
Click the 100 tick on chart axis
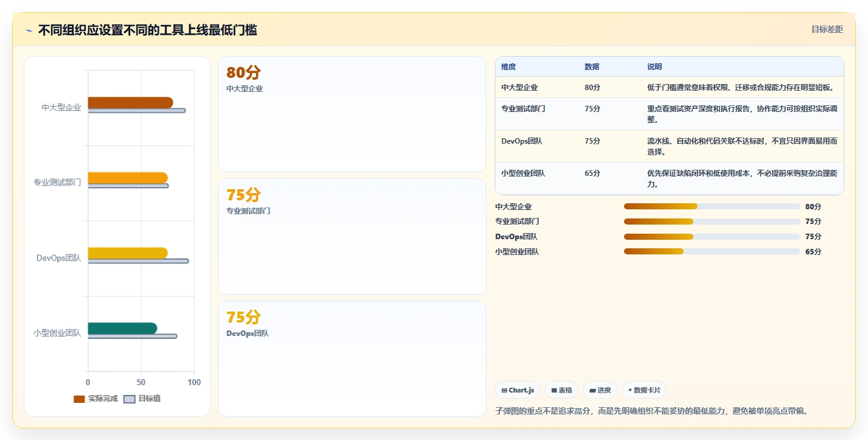[x=194, y=383]
